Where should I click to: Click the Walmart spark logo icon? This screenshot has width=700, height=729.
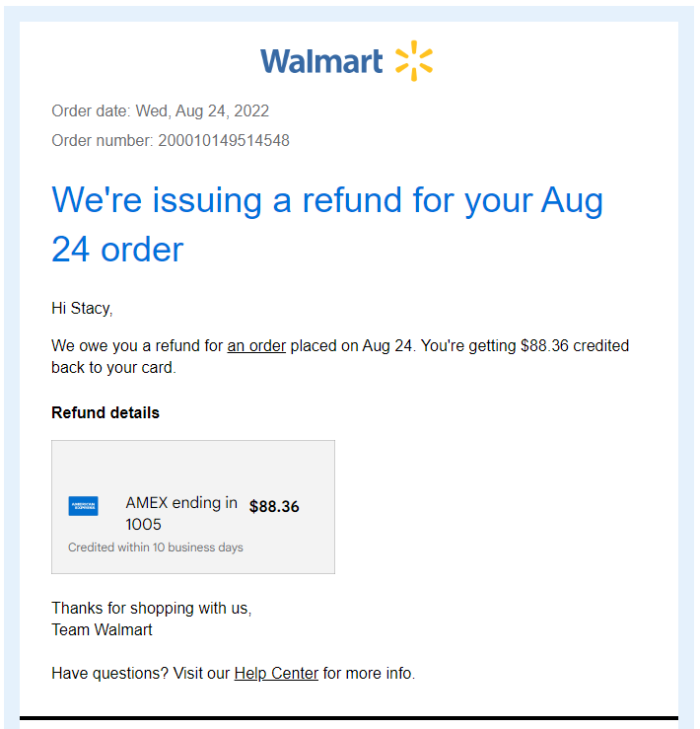tap(414, 61)
